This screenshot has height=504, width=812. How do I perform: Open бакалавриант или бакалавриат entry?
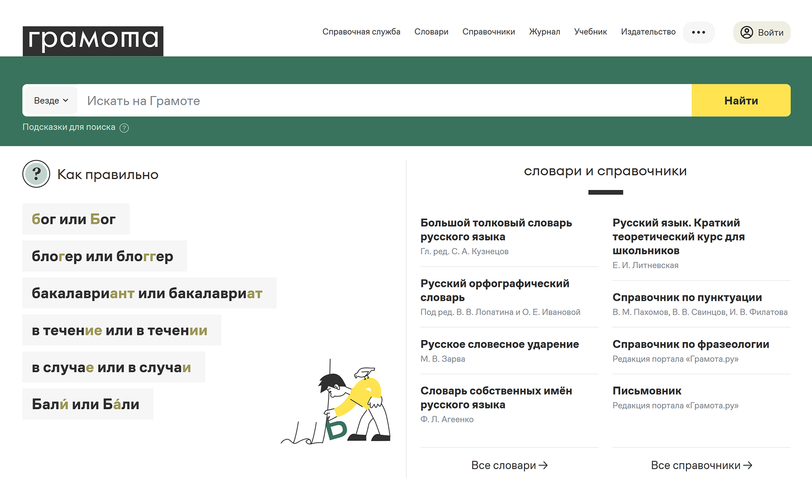(x=150, y=293)
